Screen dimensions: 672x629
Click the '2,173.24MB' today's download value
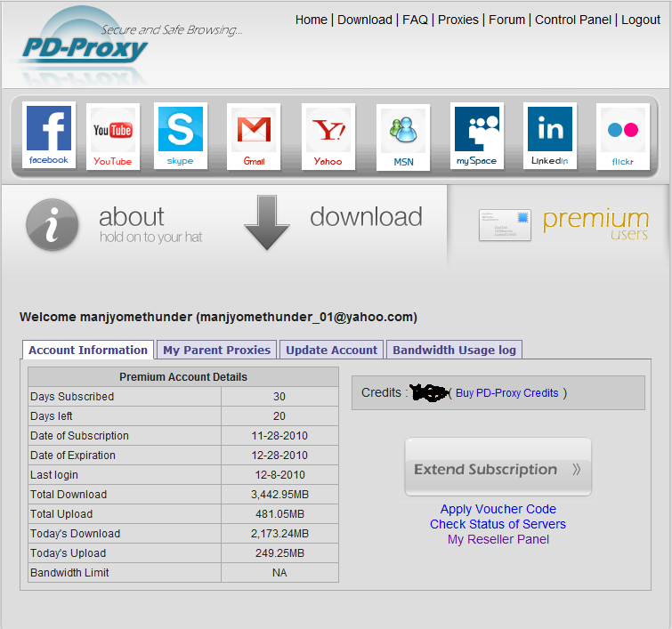279,534
